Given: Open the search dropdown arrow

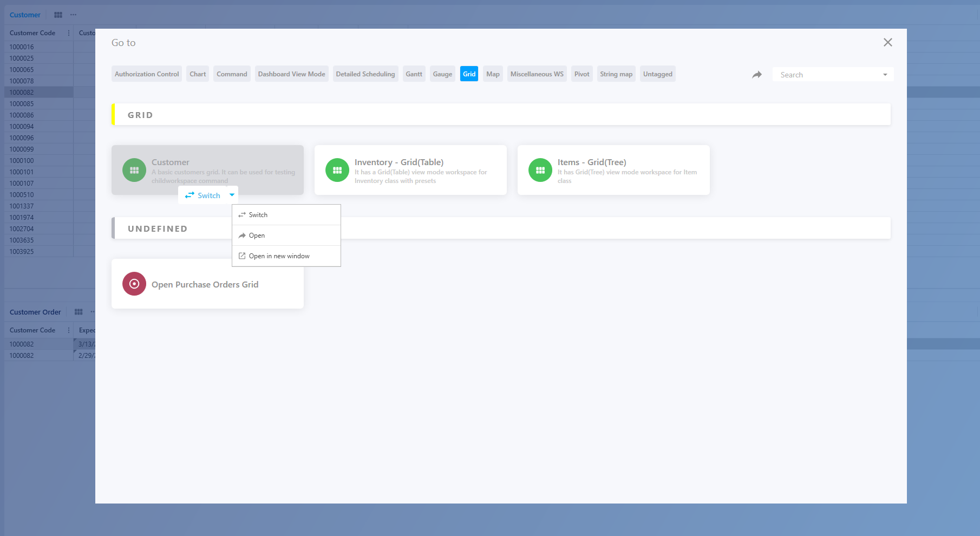Looking at the screenshot, I should coord(886,74).
